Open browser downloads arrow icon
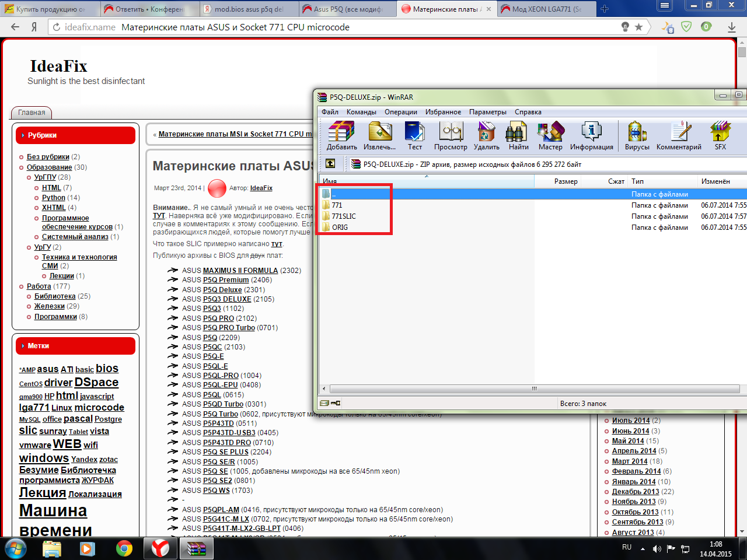 tap(732, 27)
